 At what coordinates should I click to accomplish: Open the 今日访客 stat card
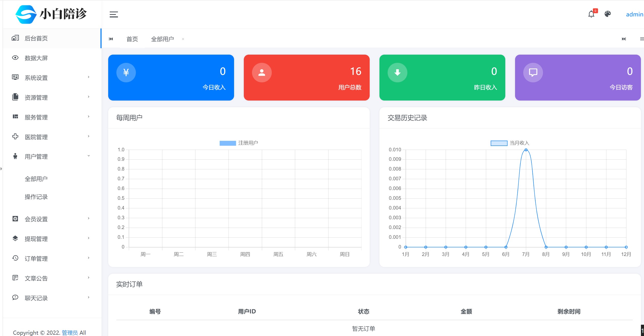point(578,77)
